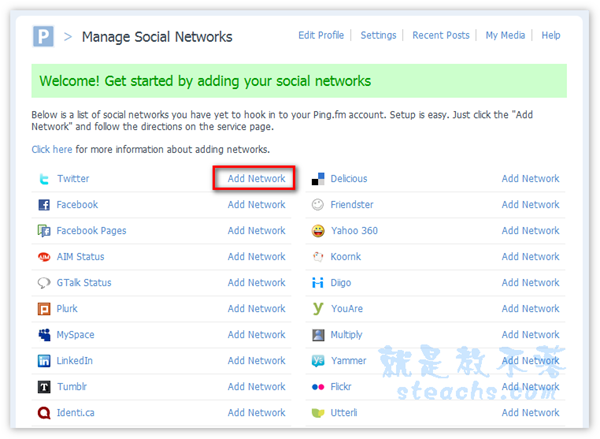This screenshot has height=439, width=600.
Task: Click the Facebook icon
Action: click(x=44, y=205)
